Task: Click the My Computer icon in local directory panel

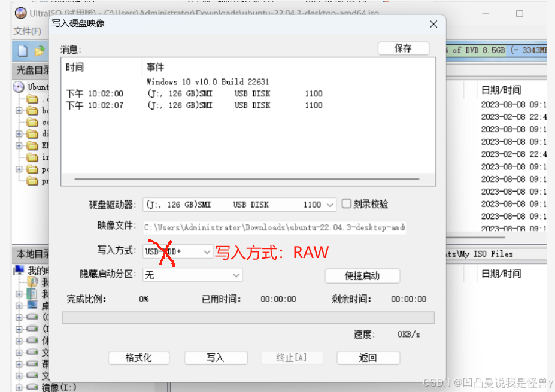Action: 18,269
